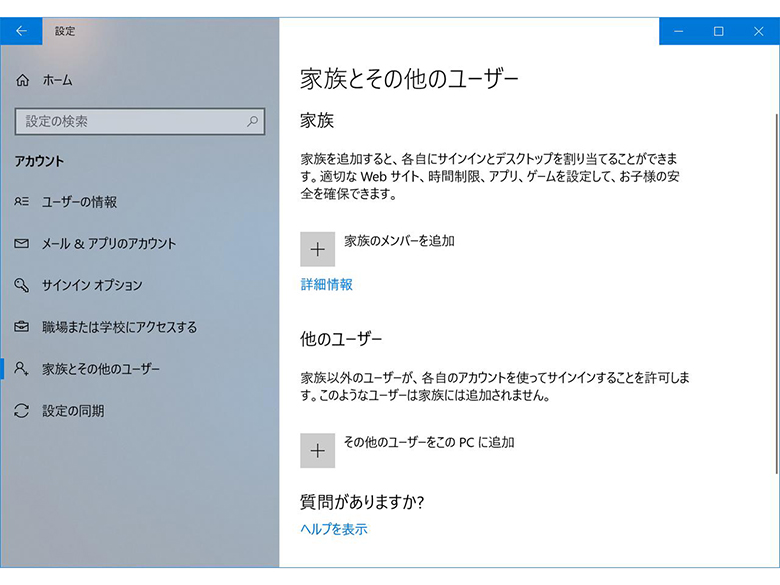This screenshot has height=585, width=780.
Task: Click the sync icon for 設定の同期
Action: click(x=22, y=411)
